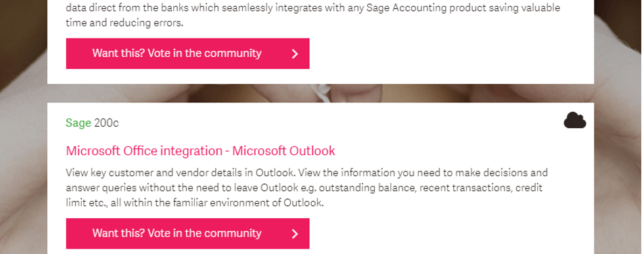
Task: Click the arrow chevron on the upper Vote button
Action: [294, 54]
